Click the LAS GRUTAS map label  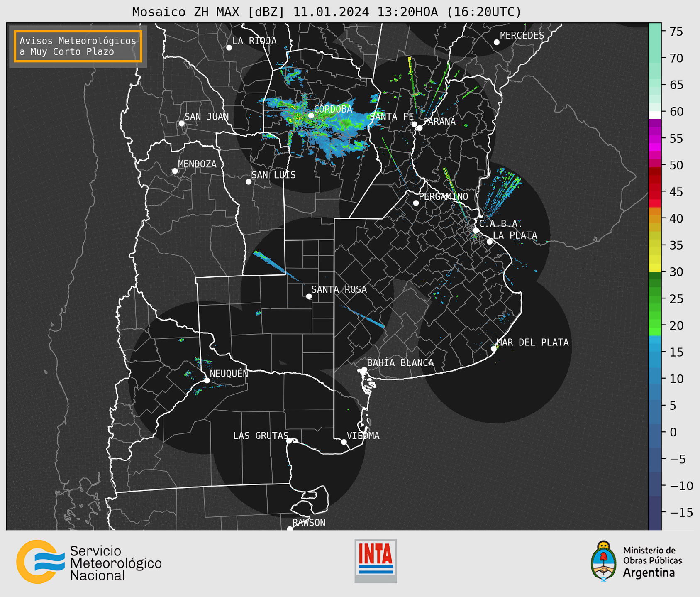[261, 436]
